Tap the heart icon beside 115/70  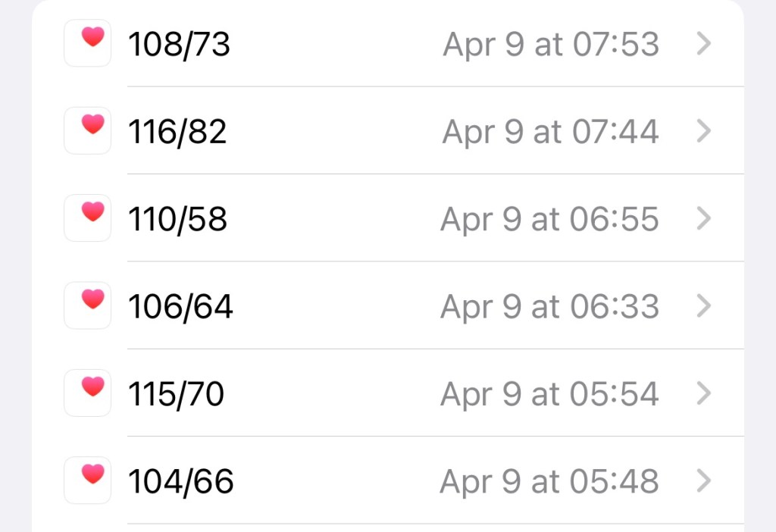click(88, 393)
